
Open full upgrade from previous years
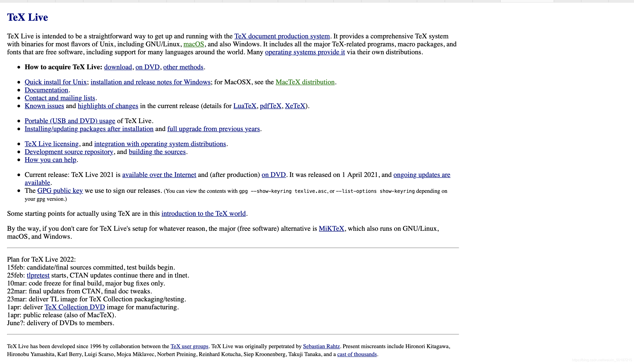(214, 129)
